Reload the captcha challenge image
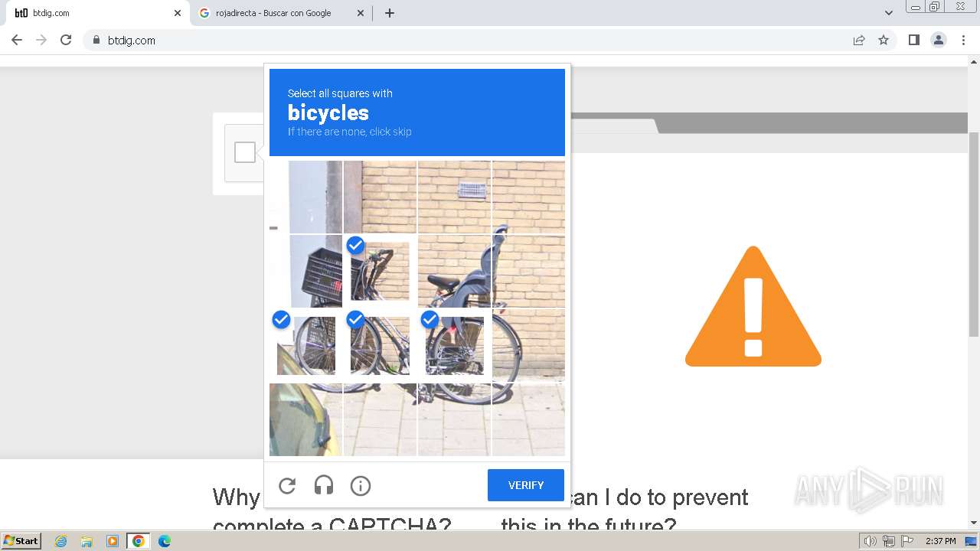 click(287, 485)
